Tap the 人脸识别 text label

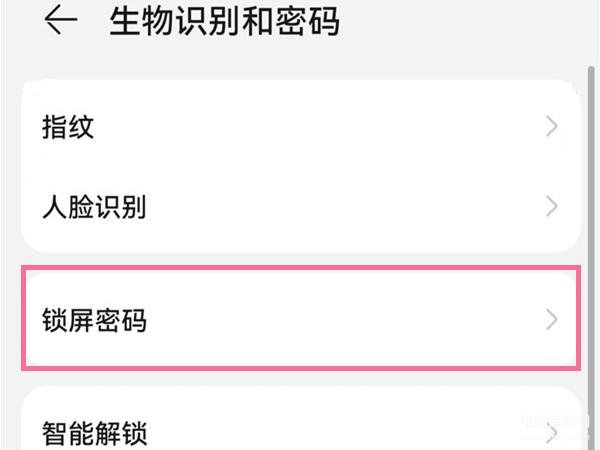click(94, 208)
